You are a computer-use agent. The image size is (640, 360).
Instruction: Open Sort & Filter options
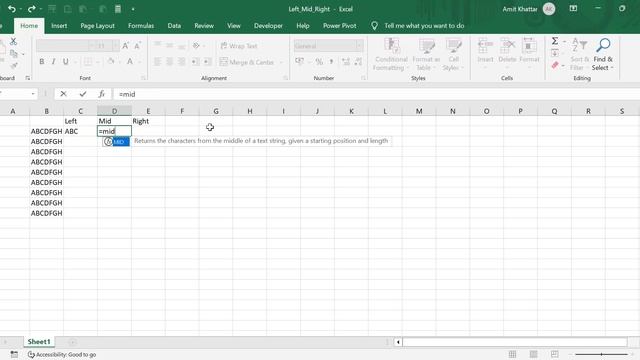pos(580,54)
